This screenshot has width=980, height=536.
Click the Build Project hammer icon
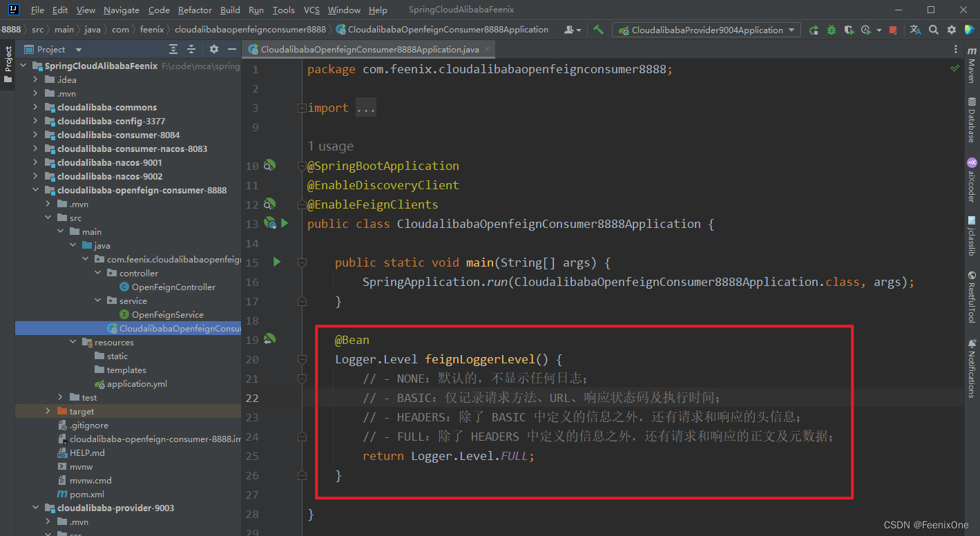click(599, 30)
